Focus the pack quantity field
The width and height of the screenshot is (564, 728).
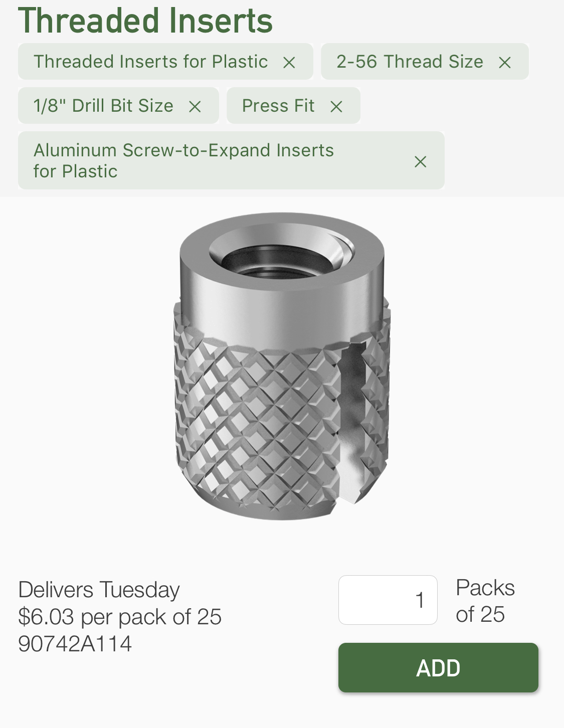388,600
